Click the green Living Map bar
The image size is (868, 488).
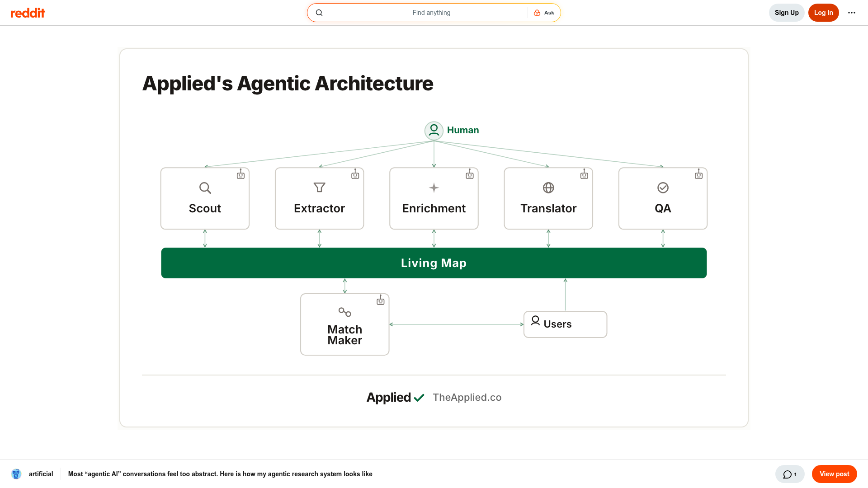[434, 263]
